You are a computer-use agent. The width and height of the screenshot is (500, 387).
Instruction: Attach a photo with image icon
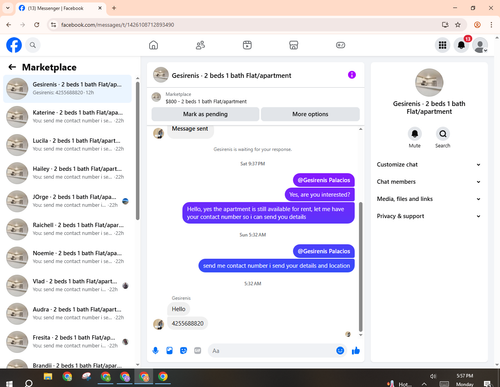click(x=169, y=351)
